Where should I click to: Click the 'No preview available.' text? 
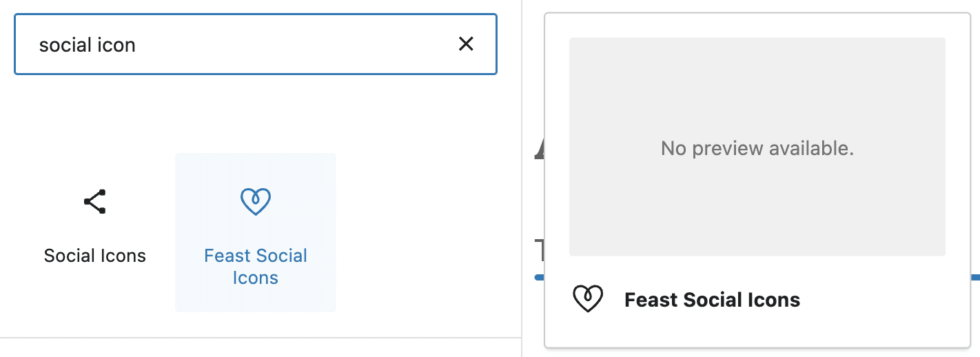pyautogui.click(x=757, y=147)
